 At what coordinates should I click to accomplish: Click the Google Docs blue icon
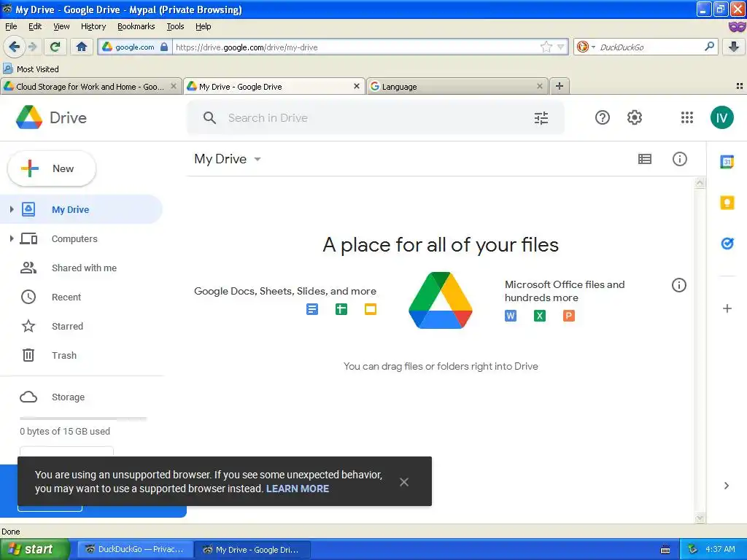[312, 309]
